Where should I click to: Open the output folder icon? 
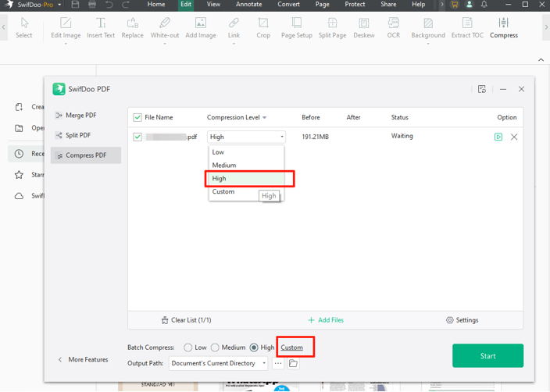[293, 363]
